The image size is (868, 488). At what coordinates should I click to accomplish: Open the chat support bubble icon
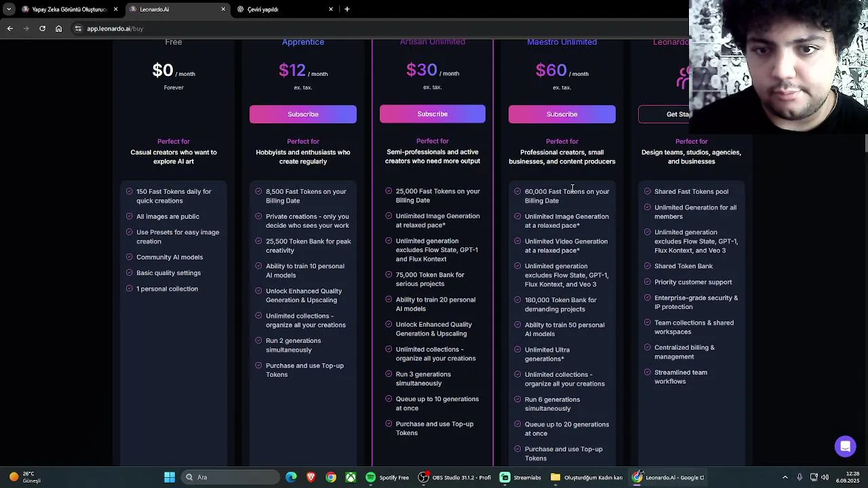pos(845,446)
